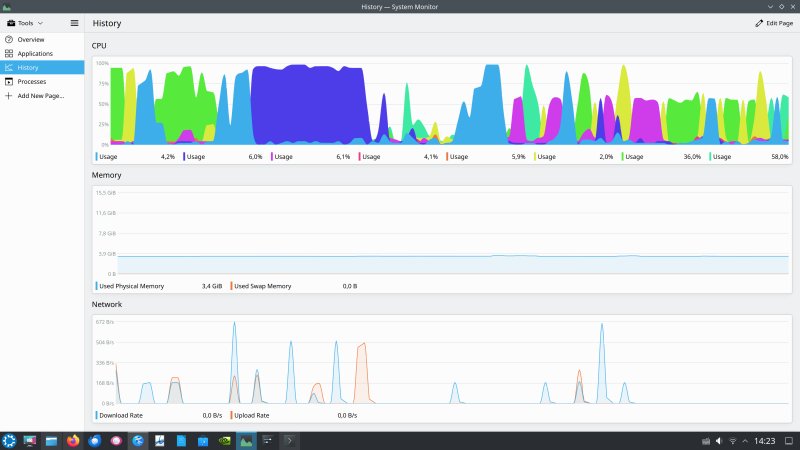
Task: Open Firefox from the taskbar
Action: (73, 440)
